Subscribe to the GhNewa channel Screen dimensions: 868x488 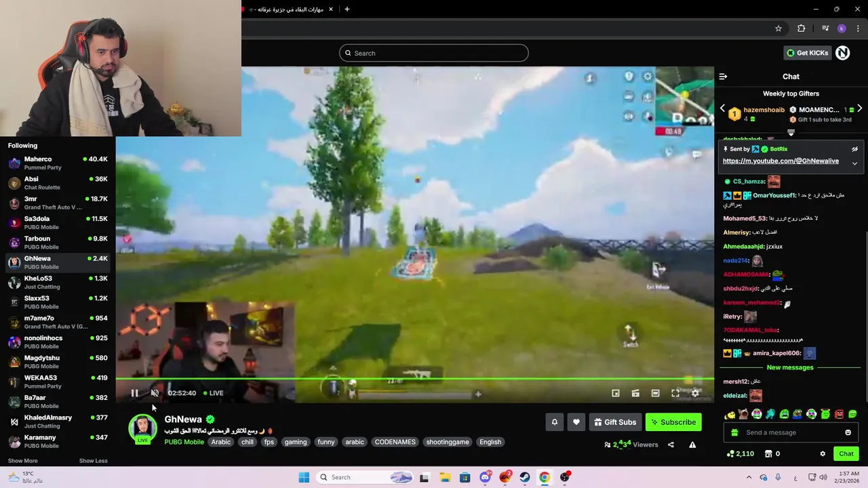673,422
